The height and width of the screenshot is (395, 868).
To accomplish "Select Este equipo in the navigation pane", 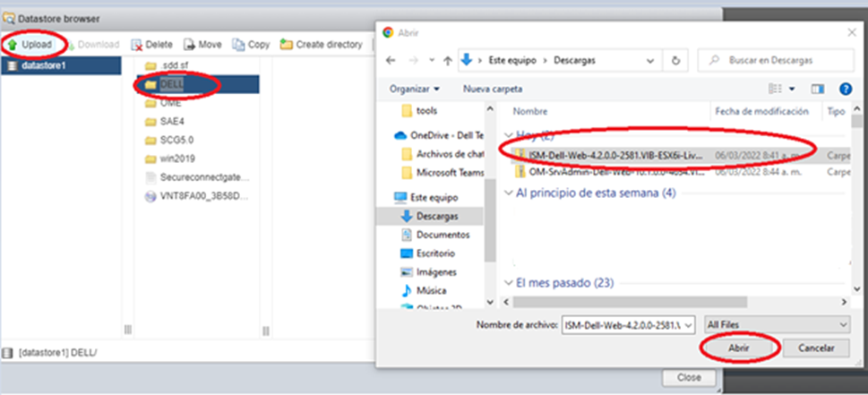I will click(425, 197).
